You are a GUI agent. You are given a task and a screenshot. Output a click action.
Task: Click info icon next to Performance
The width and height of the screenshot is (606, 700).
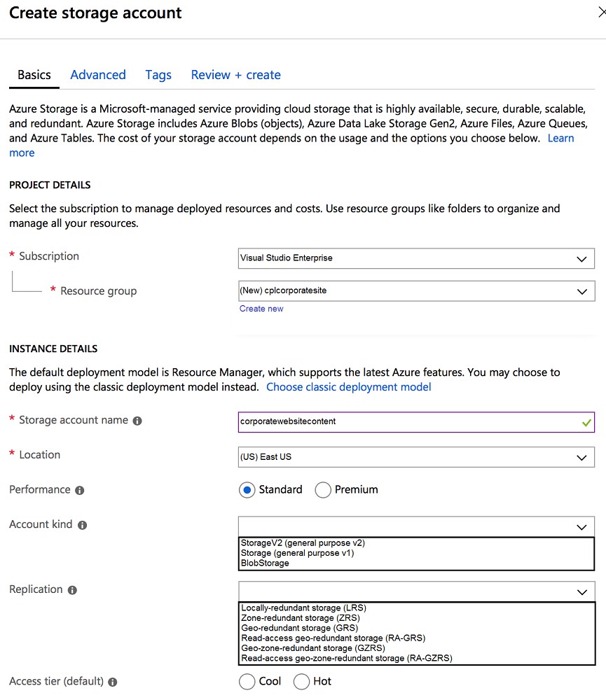pyautogui.click(x=80, y=490)
